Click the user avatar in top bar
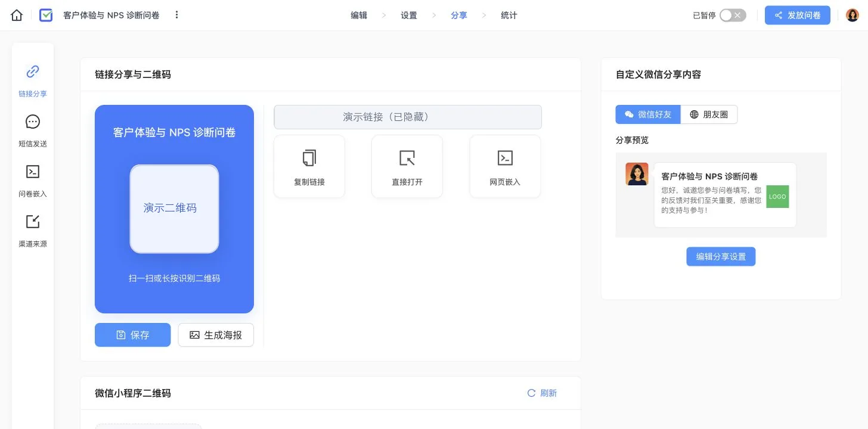The width and height of the screenshot is (868, 429). tap(852, 15)
